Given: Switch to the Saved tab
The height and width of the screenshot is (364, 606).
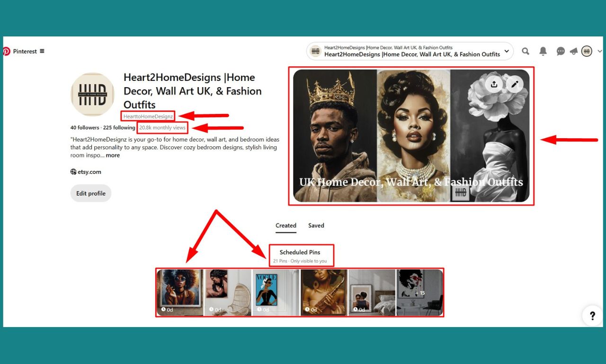Looking at the screenshot, I should click(316, 225).
